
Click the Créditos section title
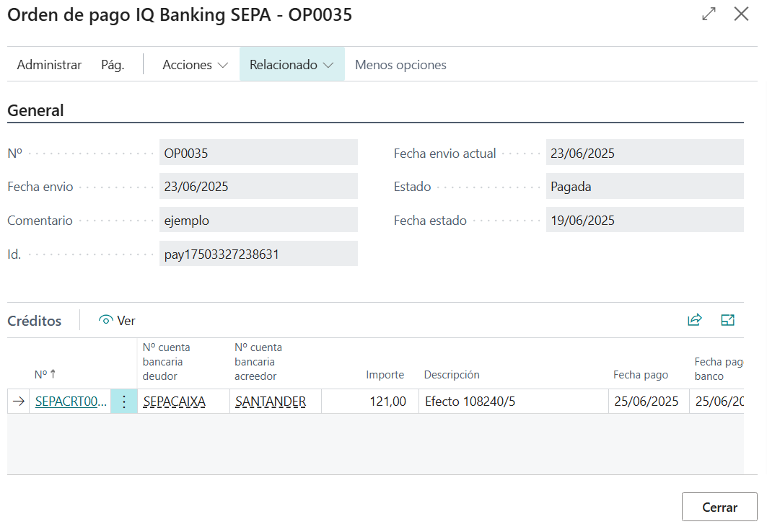click(x=35, y=321)
